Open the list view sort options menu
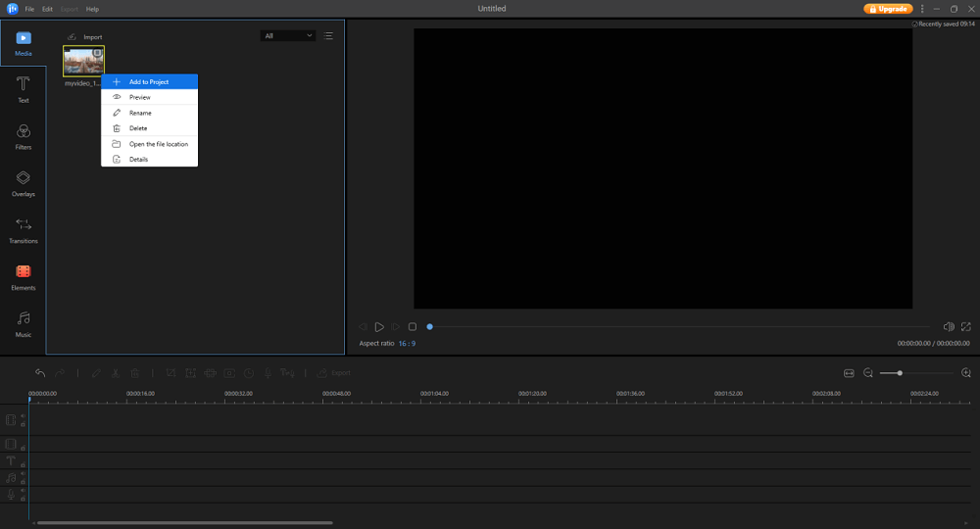This screenshot has height=529, width=980. pos(328,36)
